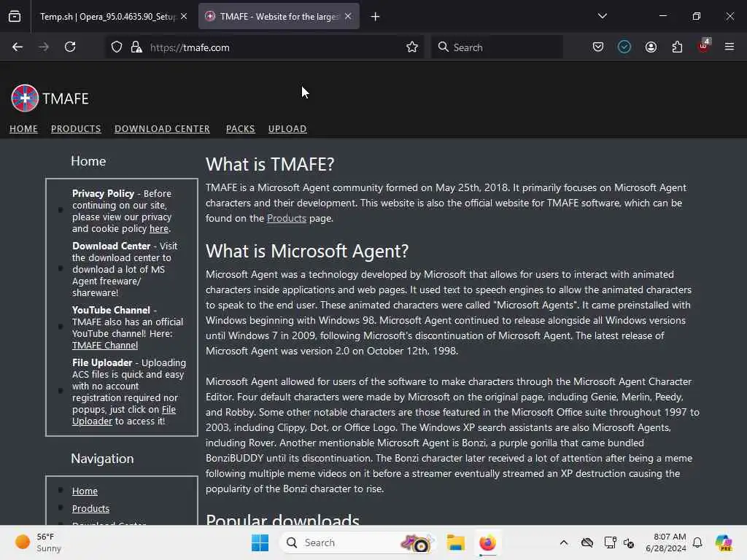Open the TMAFE Channel YouTube link
The image size is (747, 560).
pyautogui.click(x=105, y=345)
